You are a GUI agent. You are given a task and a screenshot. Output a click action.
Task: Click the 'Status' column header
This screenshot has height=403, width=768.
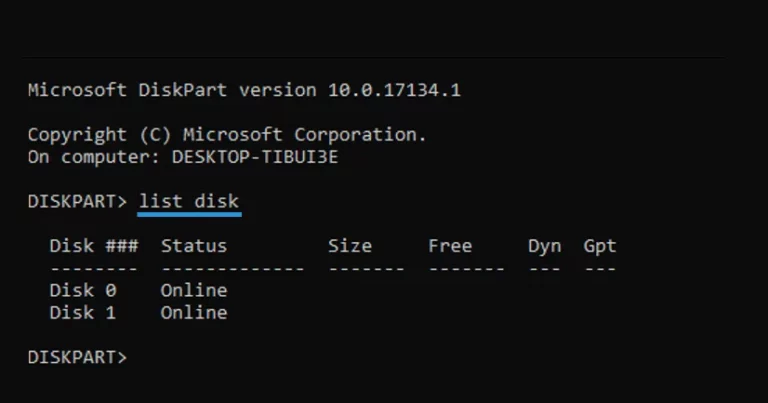tap(194, 246)
